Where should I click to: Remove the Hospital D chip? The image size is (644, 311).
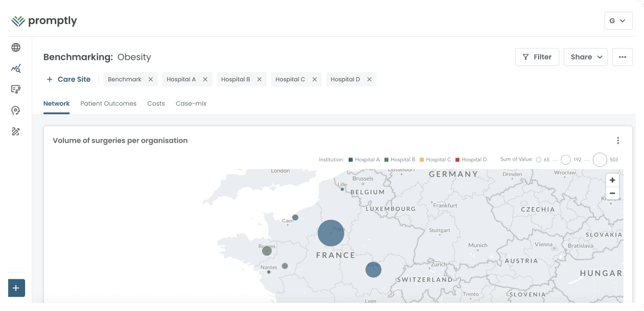(369, 79)
